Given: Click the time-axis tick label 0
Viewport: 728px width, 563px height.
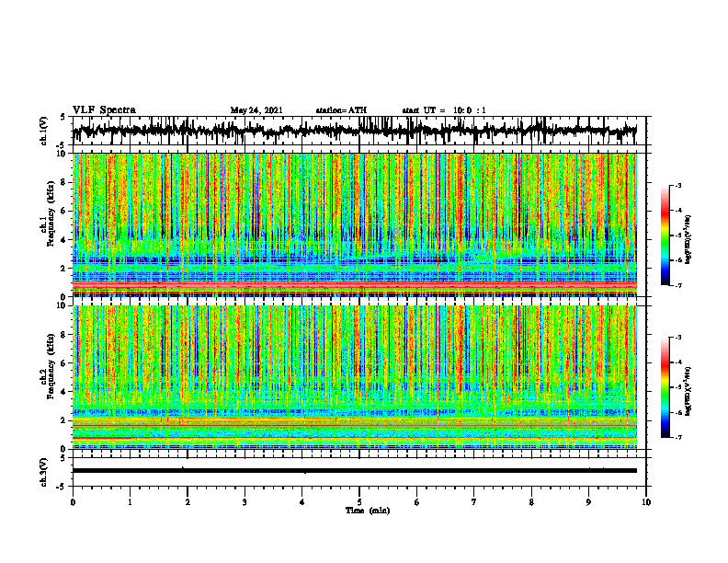Looking at the screenshot, I should 73,502.
